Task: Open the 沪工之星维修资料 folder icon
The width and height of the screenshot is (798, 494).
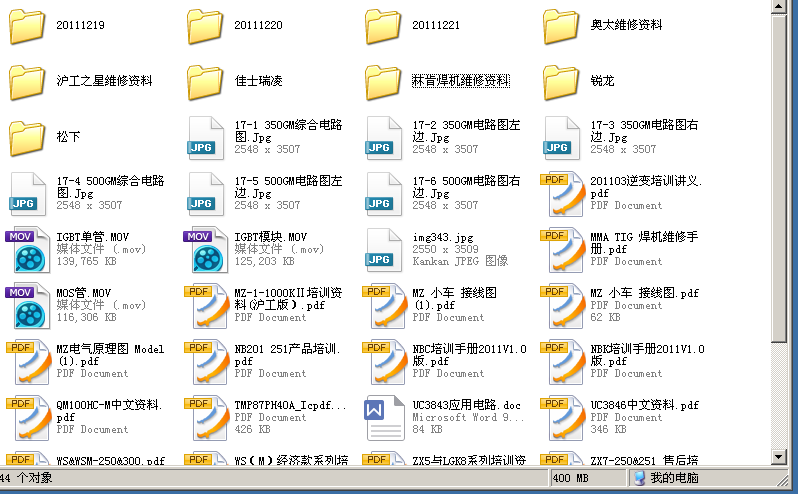Action: click(27, 82)
